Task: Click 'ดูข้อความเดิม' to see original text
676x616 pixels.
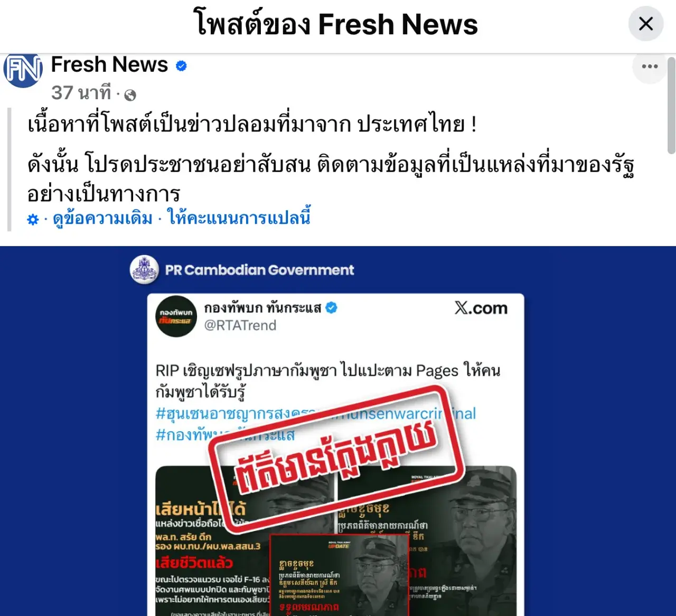Action: 102,218
